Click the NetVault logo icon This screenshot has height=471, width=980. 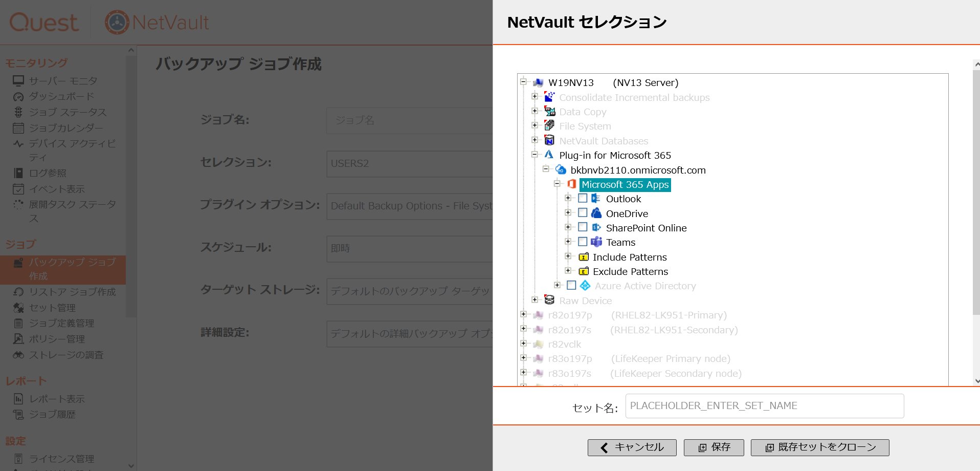pos(117,22)
